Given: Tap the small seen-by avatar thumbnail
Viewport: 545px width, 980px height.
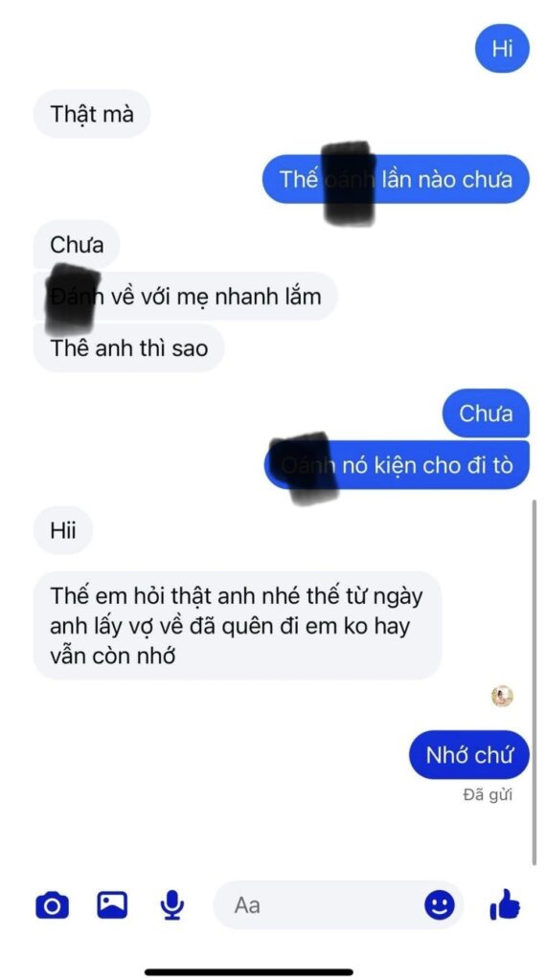Looking at the screenshot, I should [x=502, y=697].
